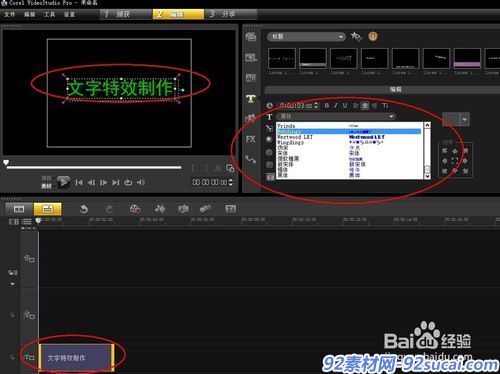This screenshot has width=500, height=374.
Task: Choose Wingdings in font list
Action: [x=349, y=142]
